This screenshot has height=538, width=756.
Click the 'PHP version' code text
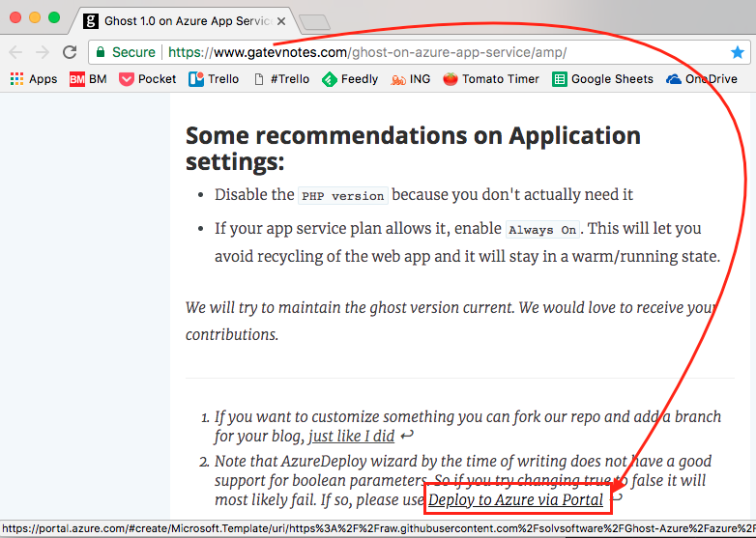point(343,196)
